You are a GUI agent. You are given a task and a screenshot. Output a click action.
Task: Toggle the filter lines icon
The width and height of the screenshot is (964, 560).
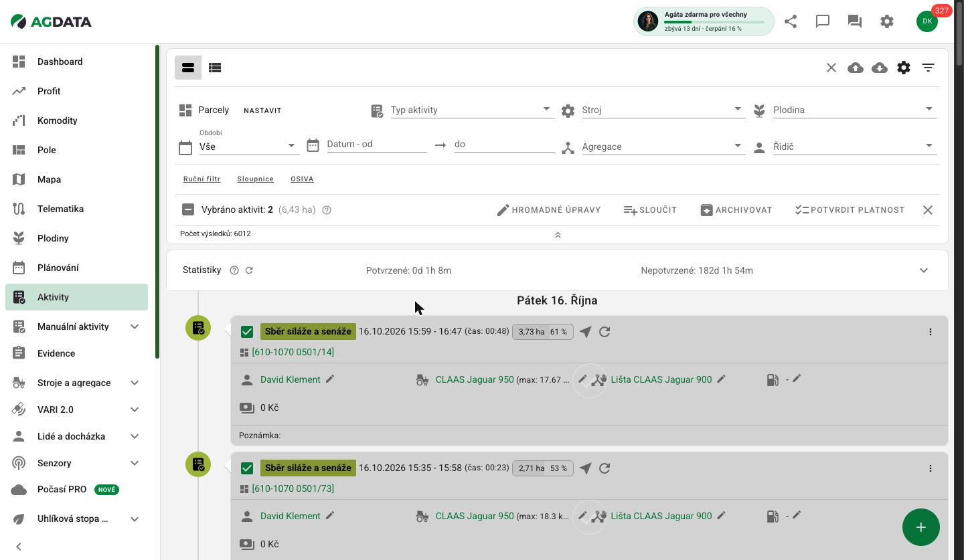point(928,68)
